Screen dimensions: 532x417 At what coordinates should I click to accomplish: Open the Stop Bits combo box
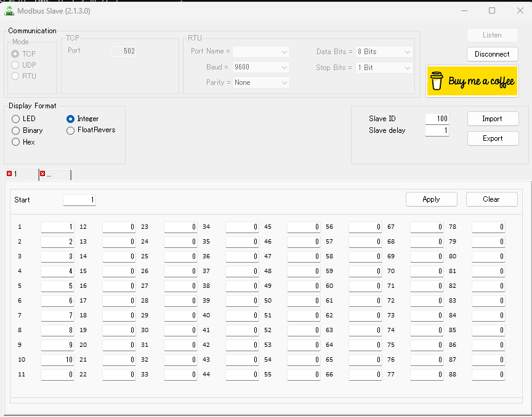[x=384, y=68]
